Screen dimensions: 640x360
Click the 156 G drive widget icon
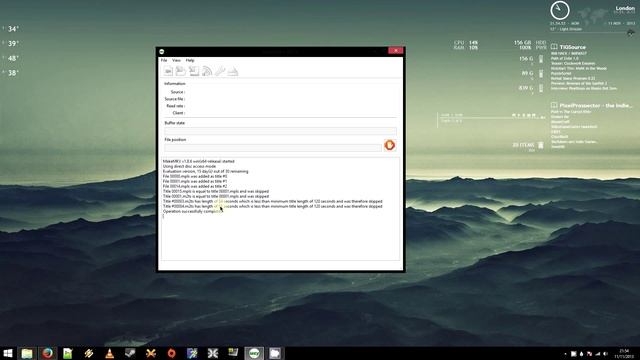pos(541,59)
